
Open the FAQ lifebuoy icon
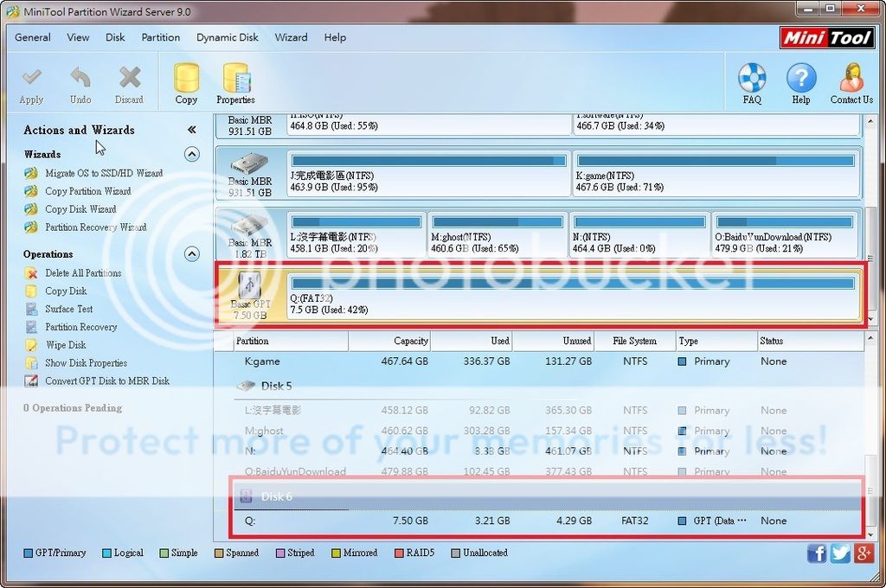click(752, 80)
